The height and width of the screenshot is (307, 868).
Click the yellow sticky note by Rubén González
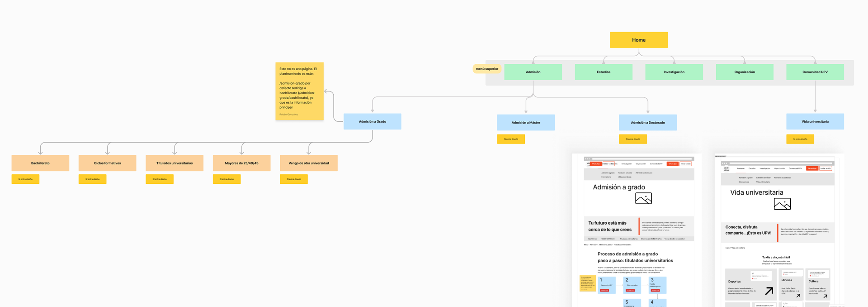pos(299,91)
